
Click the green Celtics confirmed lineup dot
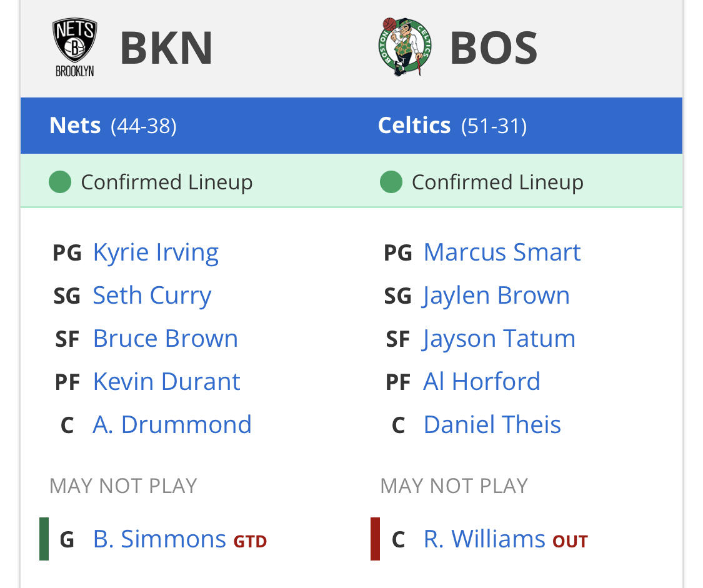(x=391, y=182)
